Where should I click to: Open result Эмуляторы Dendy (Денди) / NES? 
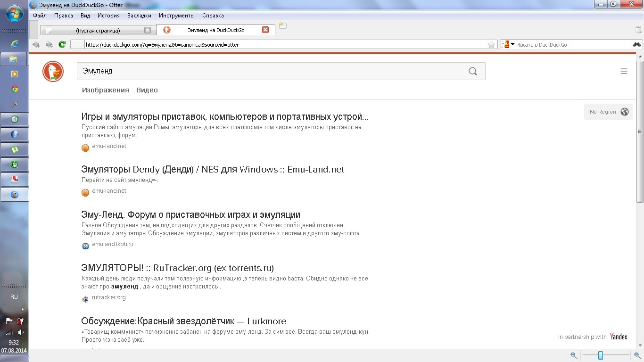(x=213, y=169)
